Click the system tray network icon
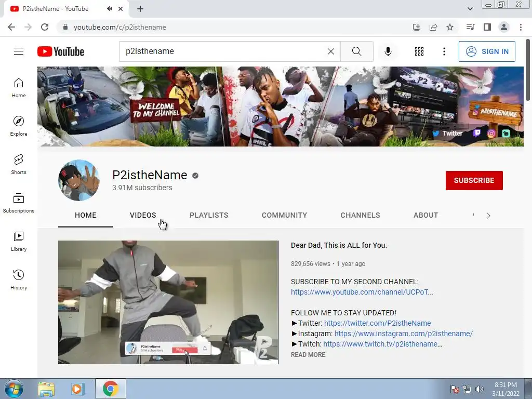The width and height of the screenshot is (532, 399). pyautogui.click(x=467, y=389)
